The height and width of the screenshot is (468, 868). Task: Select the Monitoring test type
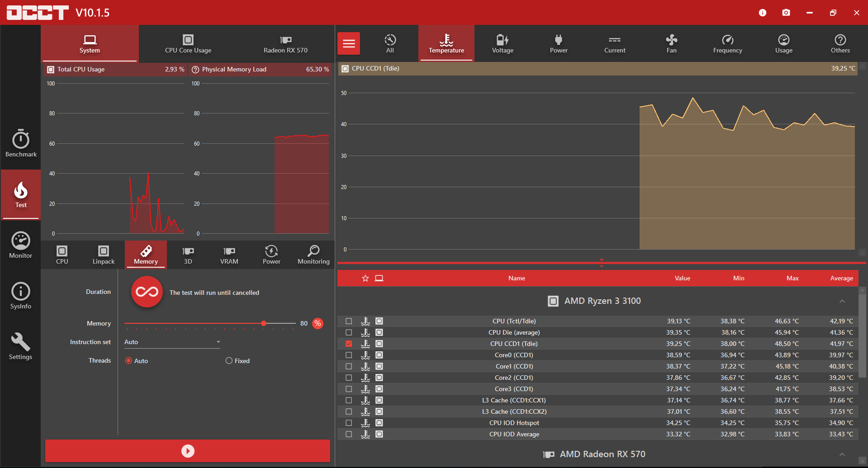click(313, 255)
